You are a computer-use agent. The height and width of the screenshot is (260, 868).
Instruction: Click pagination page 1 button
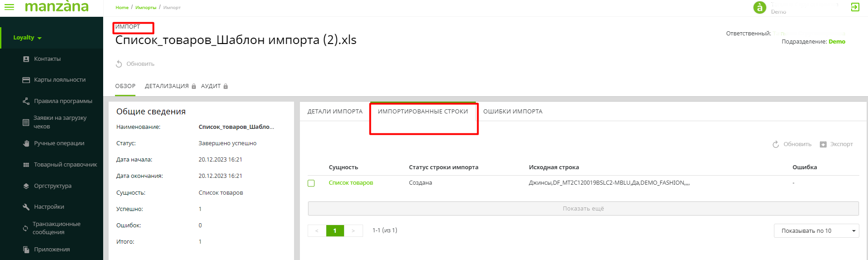click(x=335, y=231)
